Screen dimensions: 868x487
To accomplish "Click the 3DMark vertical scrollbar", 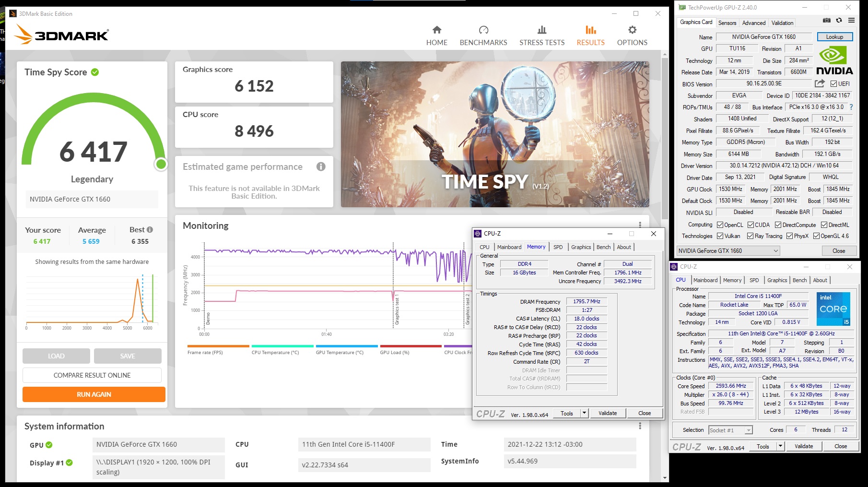I will point(665,139).
